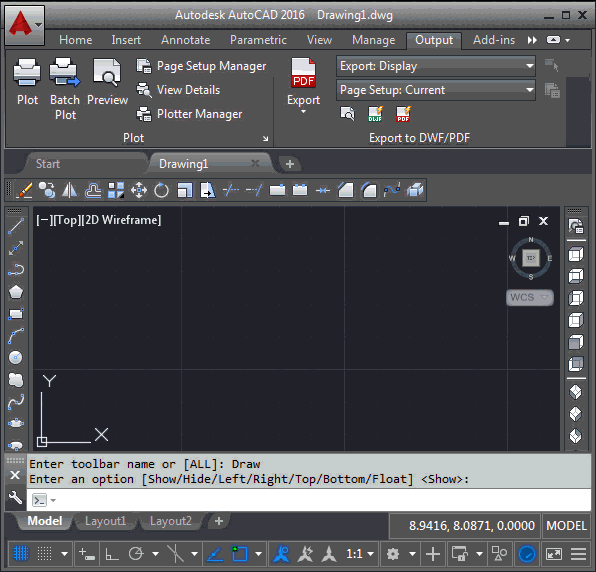Open the WCS coordinate system dropdown
596x572 pixels.
coord(529,297)
